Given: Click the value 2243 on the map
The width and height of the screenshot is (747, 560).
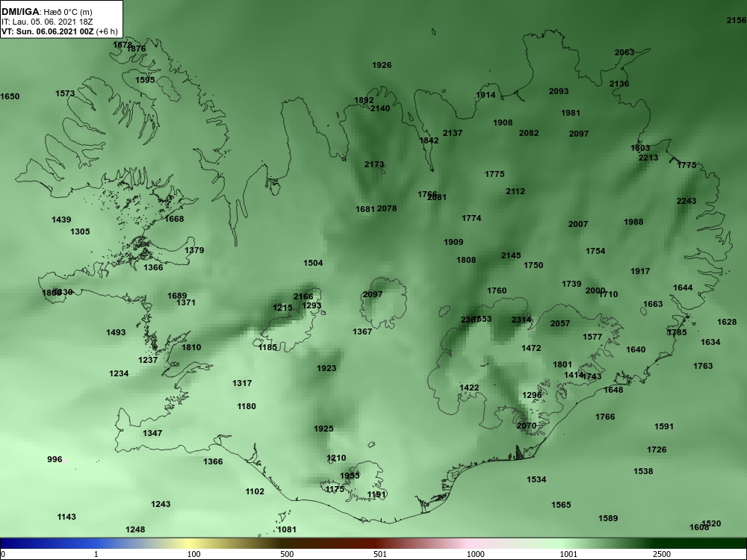Looking at the screenshot, I should 686,201.
